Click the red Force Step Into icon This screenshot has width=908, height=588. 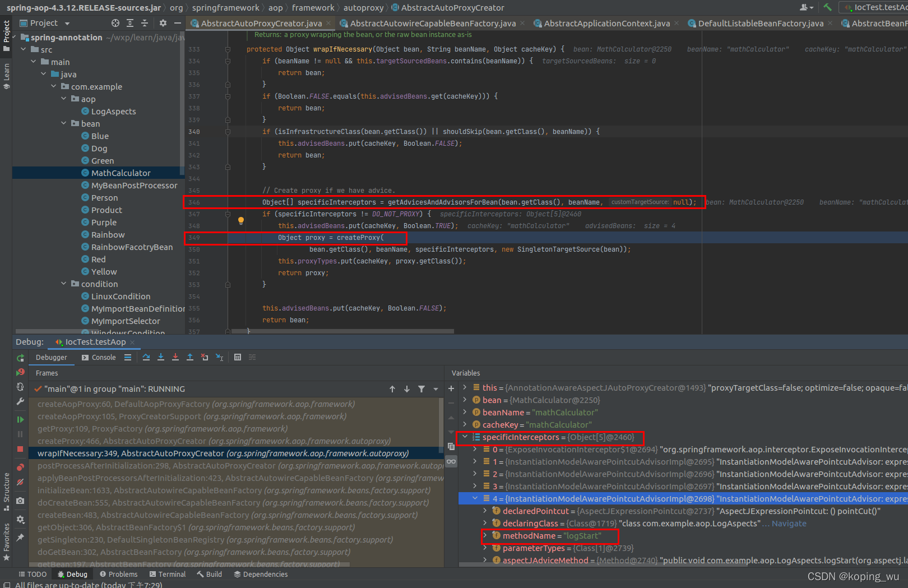click(x=175, y=357)
